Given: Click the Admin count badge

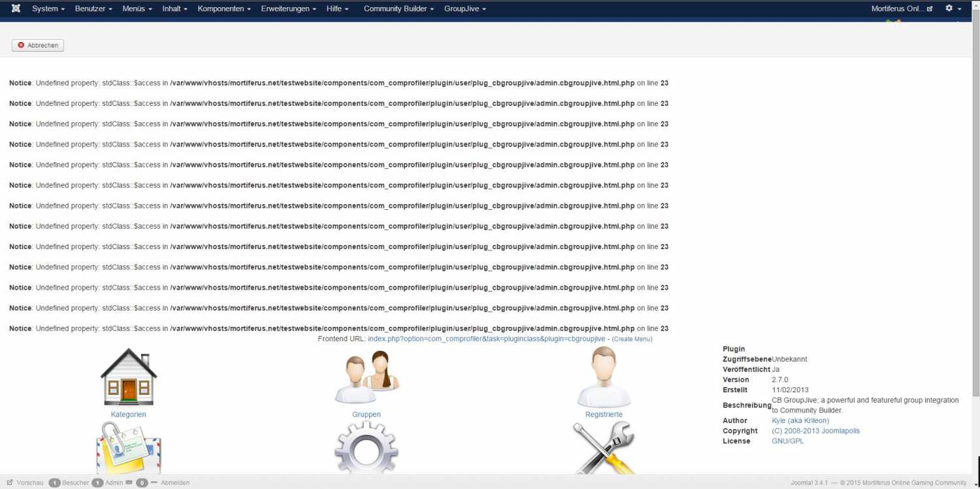Looking at the screenshot, I should (97, 483).
